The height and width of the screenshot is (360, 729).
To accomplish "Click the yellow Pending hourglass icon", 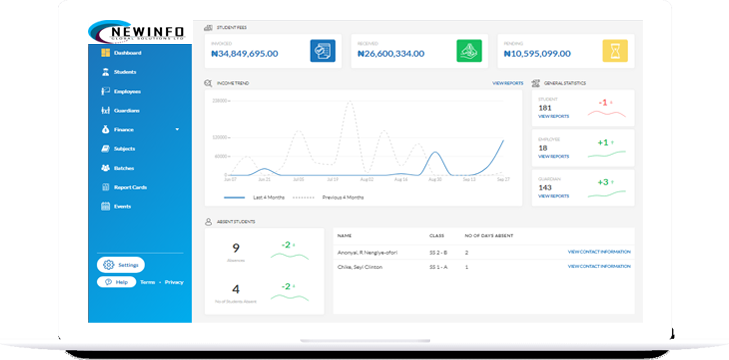I will tap(615, 51).
